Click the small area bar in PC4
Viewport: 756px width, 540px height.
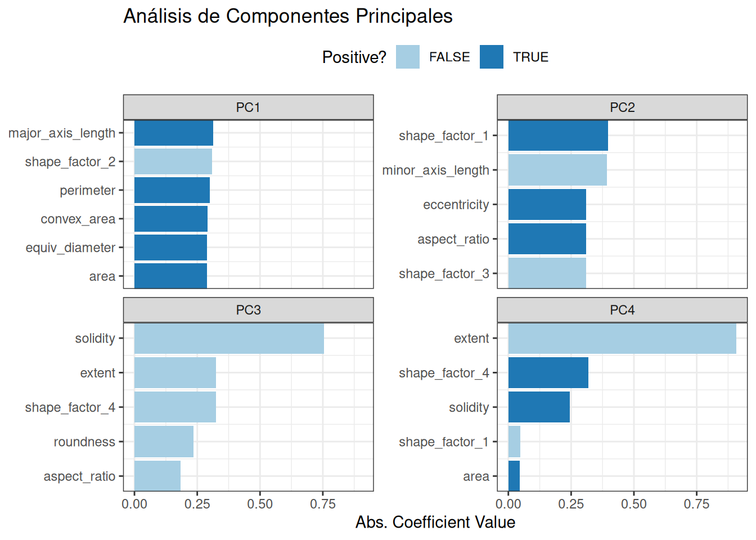click(514, 476)
